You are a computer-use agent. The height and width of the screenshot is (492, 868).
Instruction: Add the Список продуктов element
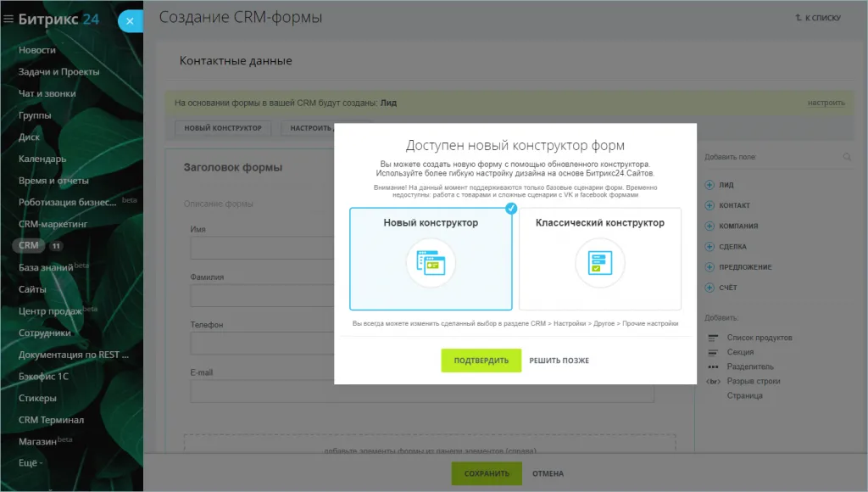point(759,338)
